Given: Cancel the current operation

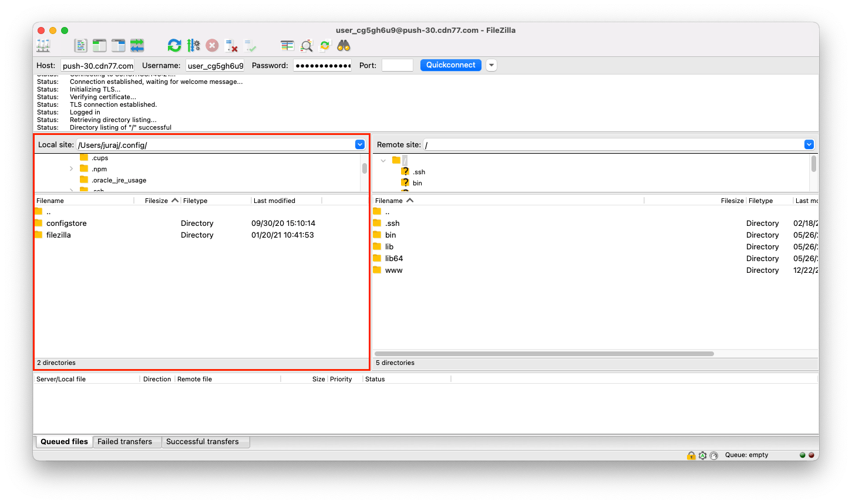Looking at the screenshot, I should [212, 45].
